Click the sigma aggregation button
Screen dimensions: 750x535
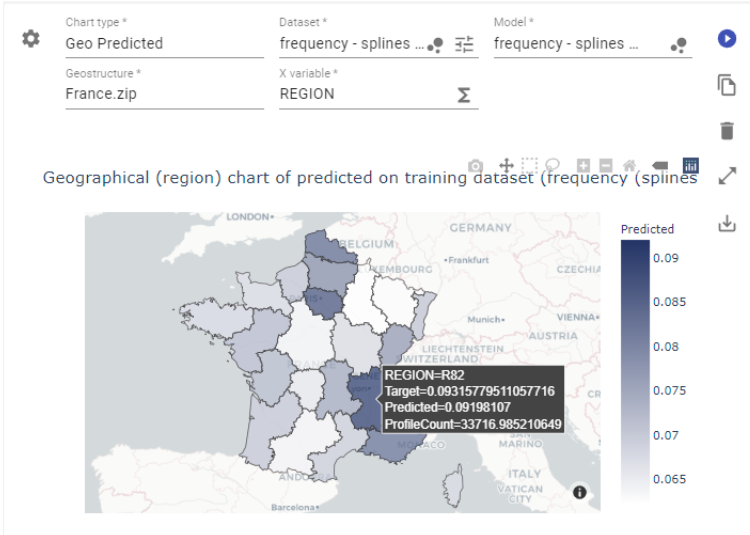click(x=464, y=94)
